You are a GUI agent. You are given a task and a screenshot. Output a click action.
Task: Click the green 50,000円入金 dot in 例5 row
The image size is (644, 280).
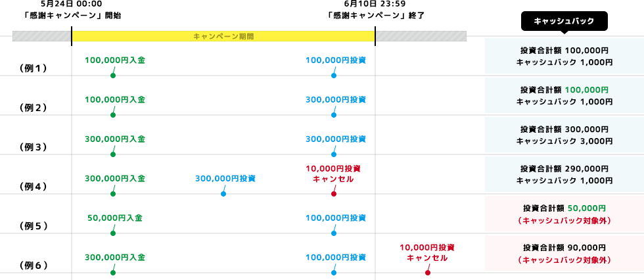(x=113, y=233)
